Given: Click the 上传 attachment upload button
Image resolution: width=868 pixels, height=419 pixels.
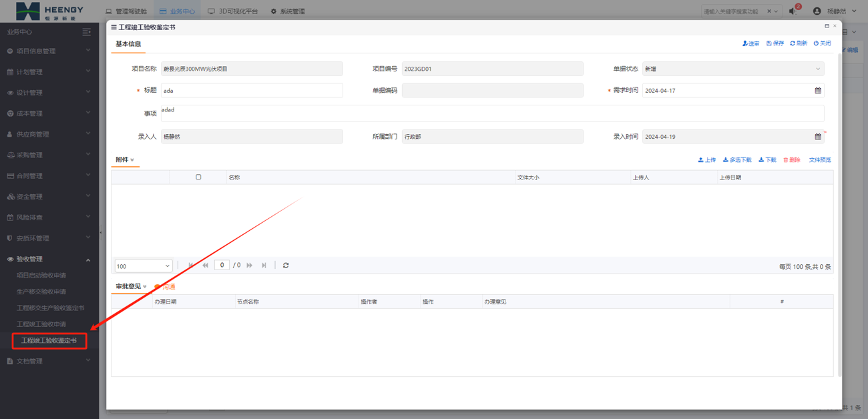Looking at the screenshot, I should pyautogui.click(x=707, y=160).
